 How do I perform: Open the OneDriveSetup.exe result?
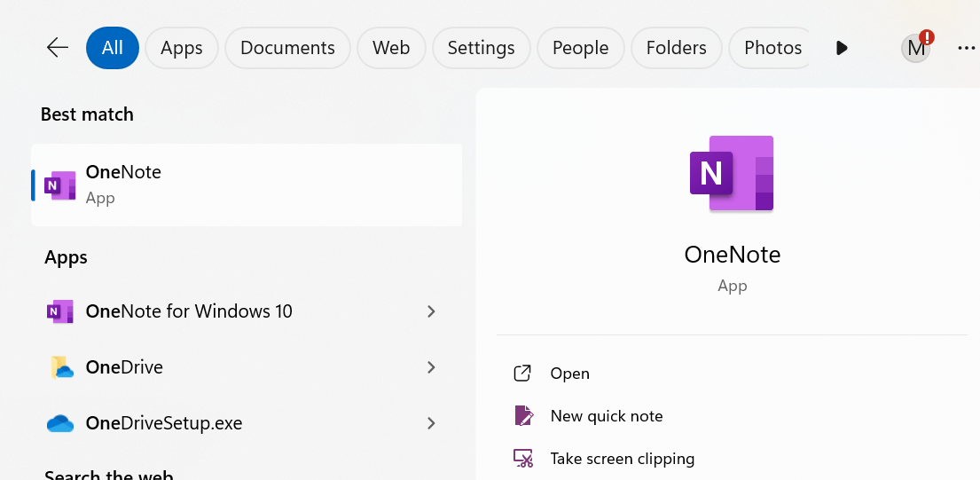coord(247,423)
